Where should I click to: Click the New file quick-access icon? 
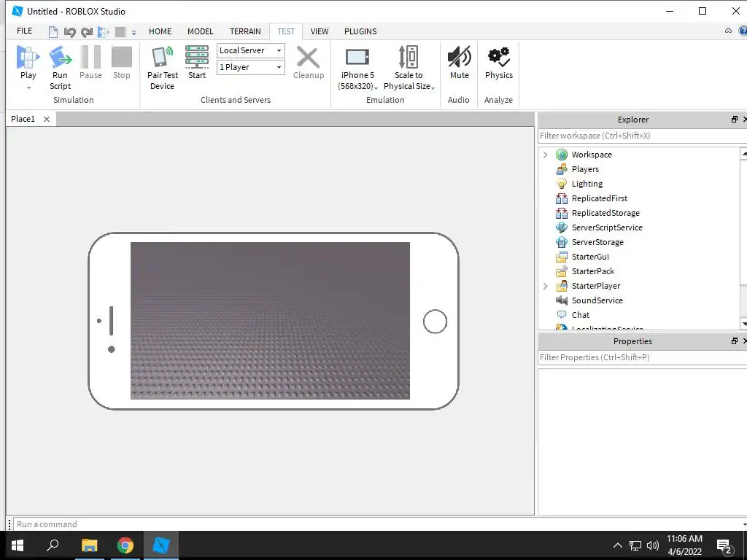pyautogui.click(x=53, y=32)
